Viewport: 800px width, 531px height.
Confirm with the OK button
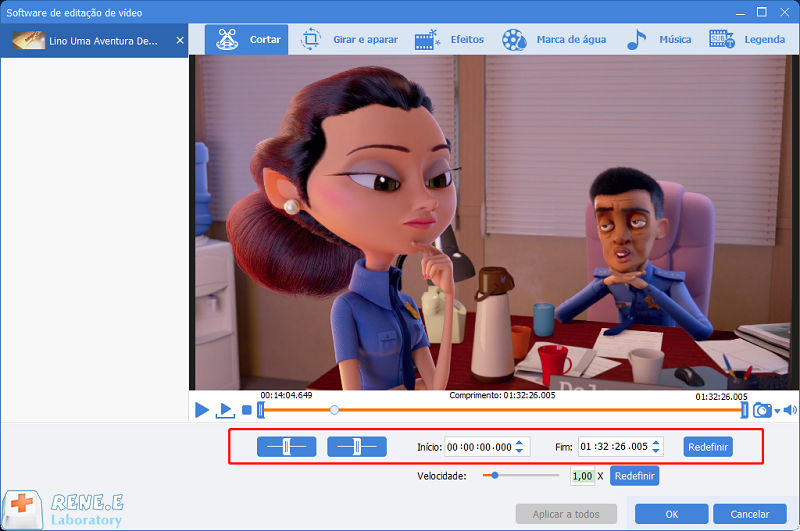click(x=671, y=514)
